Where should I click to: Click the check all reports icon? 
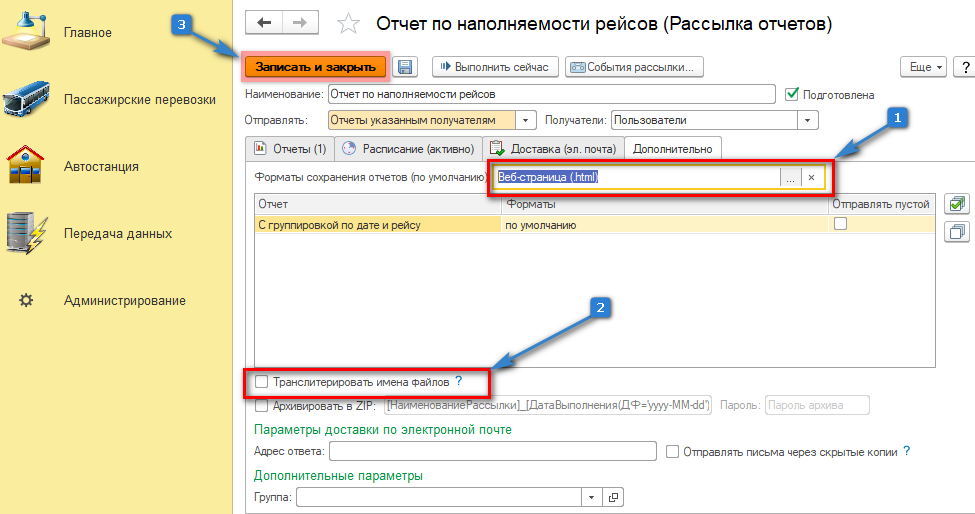point(957,204)
